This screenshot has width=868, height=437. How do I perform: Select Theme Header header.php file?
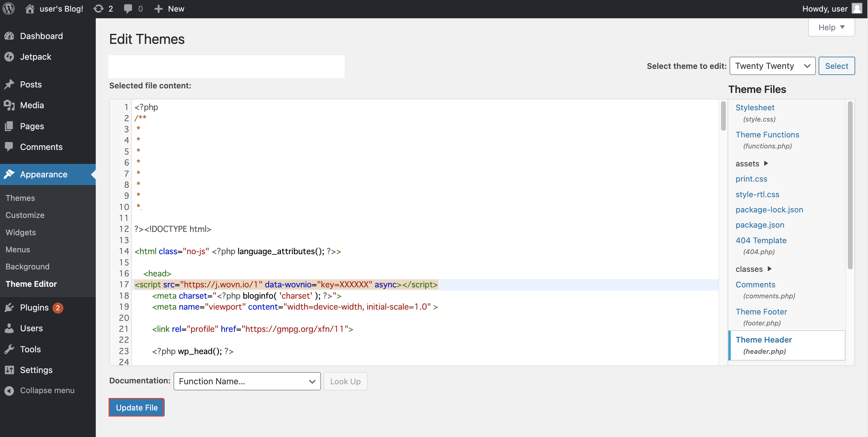pyautogui.click(x=787, y=345)
